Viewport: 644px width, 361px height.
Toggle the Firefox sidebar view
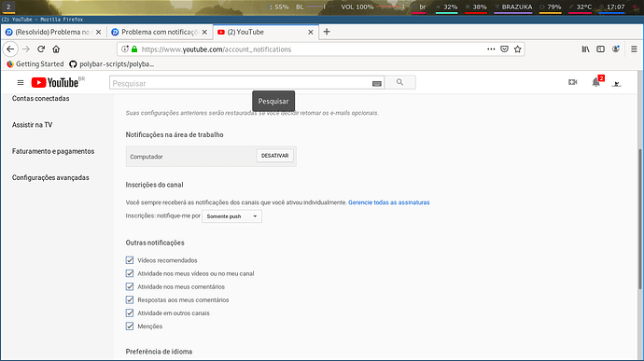(600, 49)
